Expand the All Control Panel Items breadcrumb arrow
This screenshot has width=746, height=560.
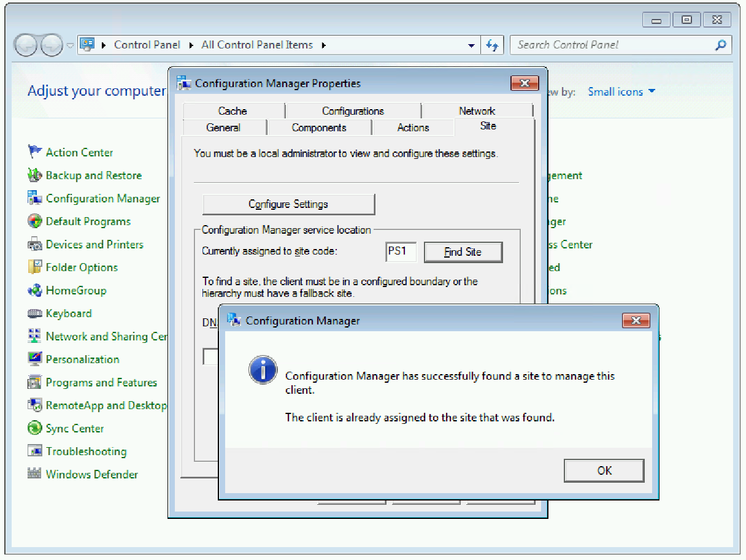(x=323, y=45)
